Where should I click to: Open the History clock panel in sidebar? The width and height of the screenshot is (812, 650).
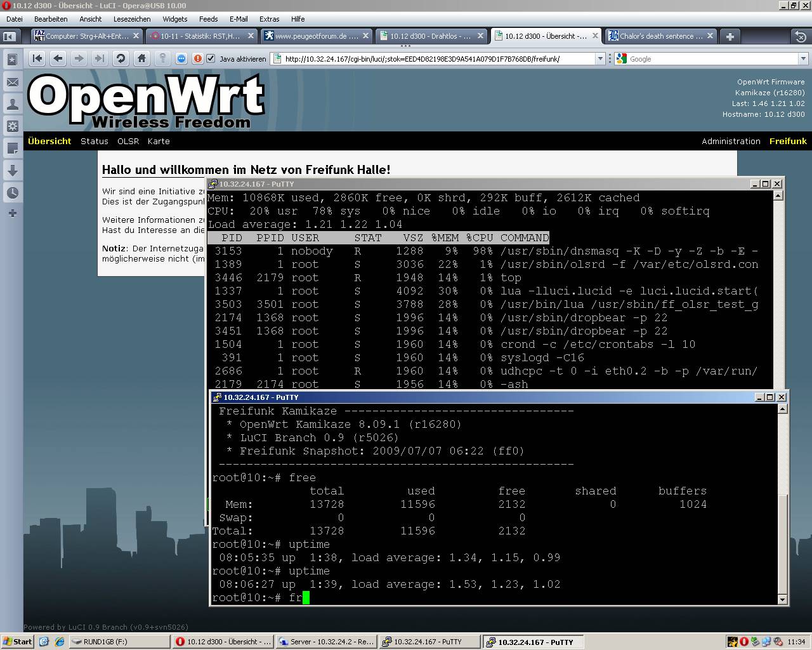click(x=12, y=193)
